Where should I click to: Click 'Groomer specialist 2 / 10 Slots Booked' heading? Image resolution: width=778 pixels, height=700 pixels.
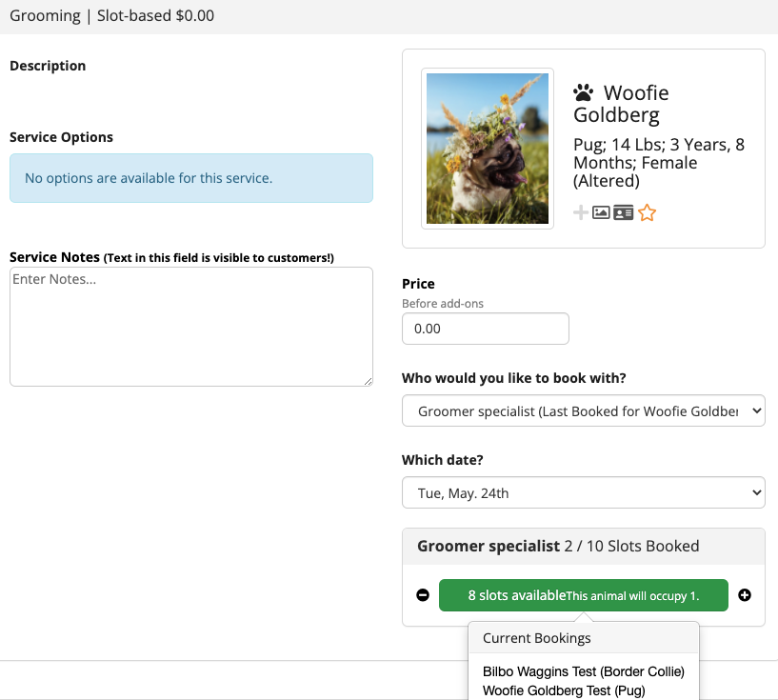(558, 547)
